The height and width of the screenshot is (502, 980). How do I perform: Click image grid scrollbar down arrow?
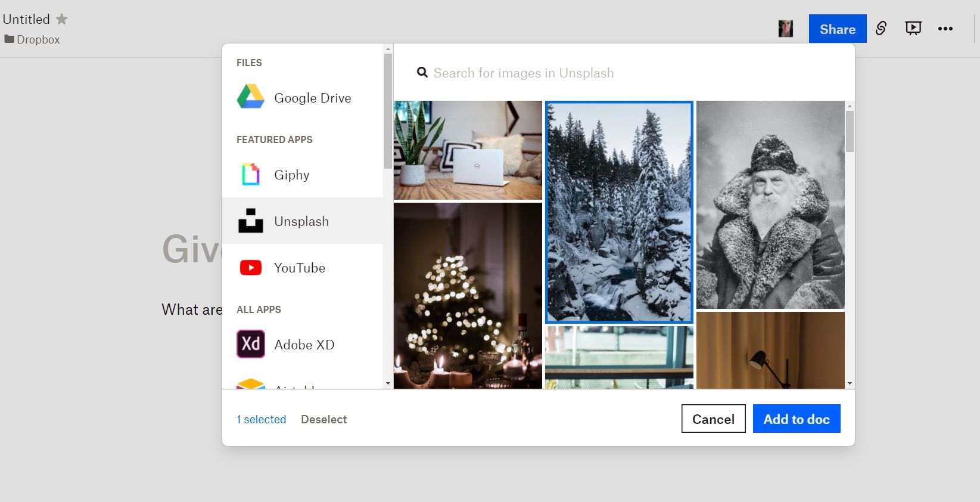pyautogui.click(x=850, y=383)
